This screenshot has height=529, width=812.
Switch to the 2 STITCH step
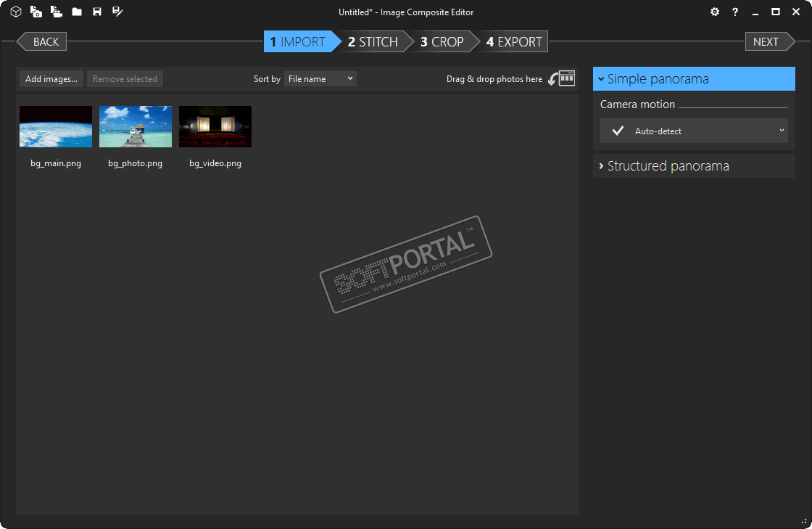tap(373, 41)
